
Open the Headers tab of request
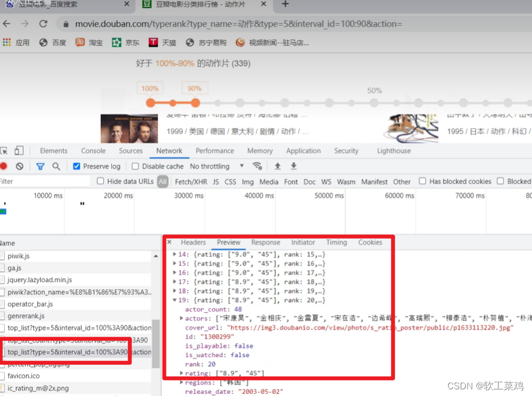pyautogui.click(x=194, y=242)
